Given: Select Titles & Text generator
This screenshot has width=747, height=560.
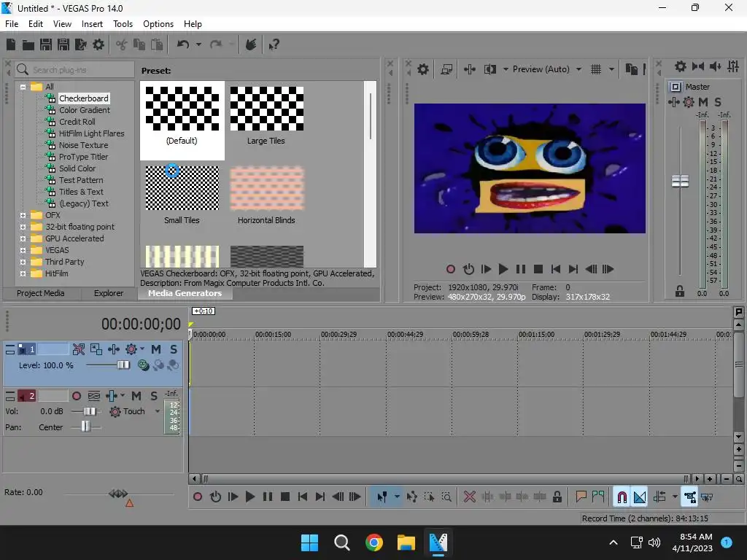Looking at the screenshot, I should click(x=81, y=192).
